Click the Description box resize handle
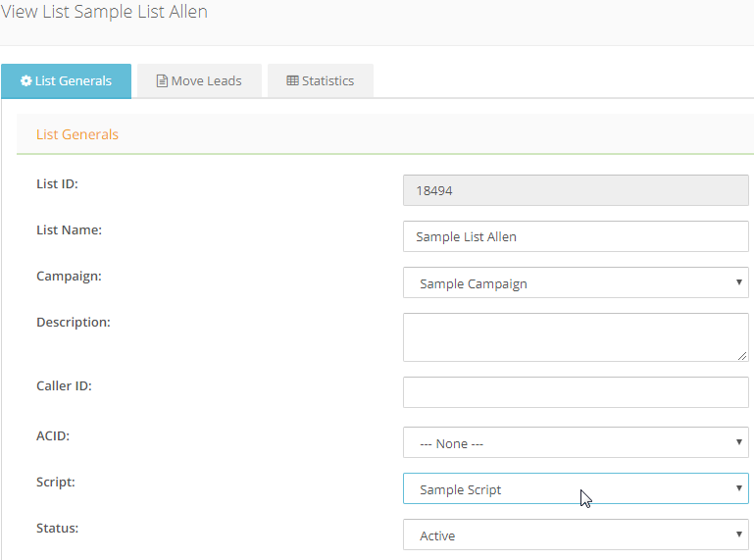754x560 pixels. (742, 356)
